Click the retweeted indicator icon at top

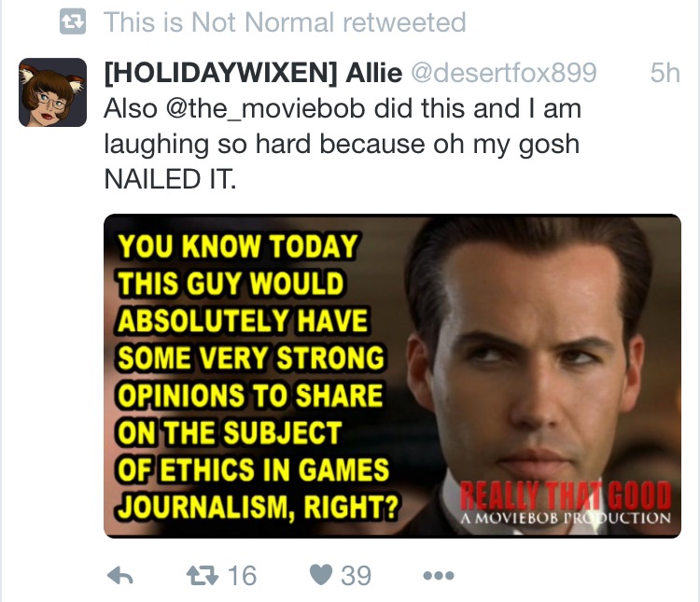72,22
